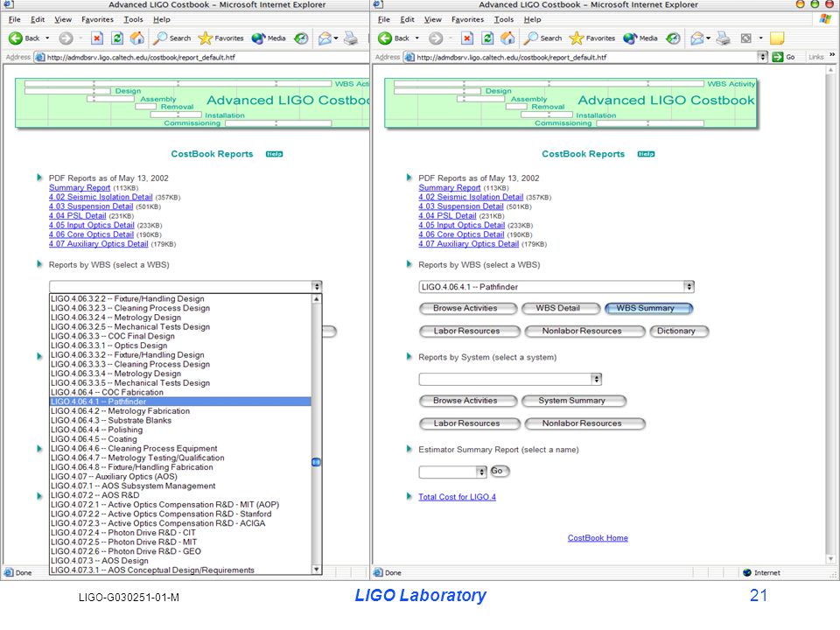Open Favorites menu in right browser window
Viewport: 840px width, 630px height.
(467, 19)
